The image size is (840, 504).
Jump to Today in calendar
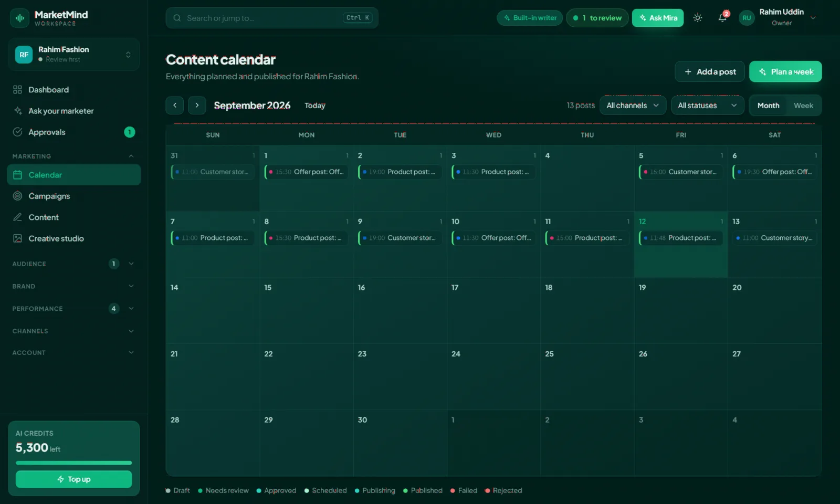[315, 106]
